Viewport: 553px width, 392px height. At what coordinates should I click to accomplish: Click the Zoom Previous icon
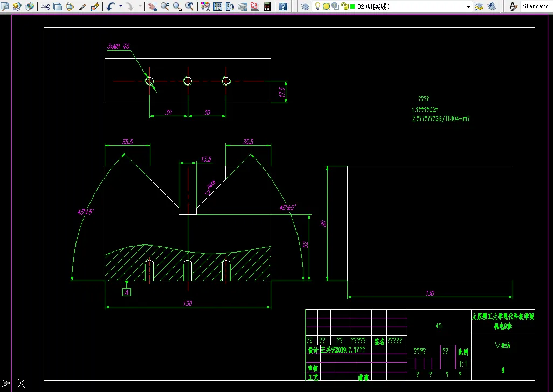click(189, 6)
